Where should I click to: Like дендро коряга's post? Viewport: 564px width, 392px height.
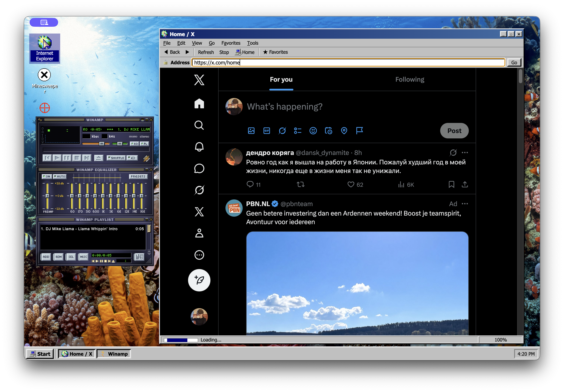coord(351,184)
